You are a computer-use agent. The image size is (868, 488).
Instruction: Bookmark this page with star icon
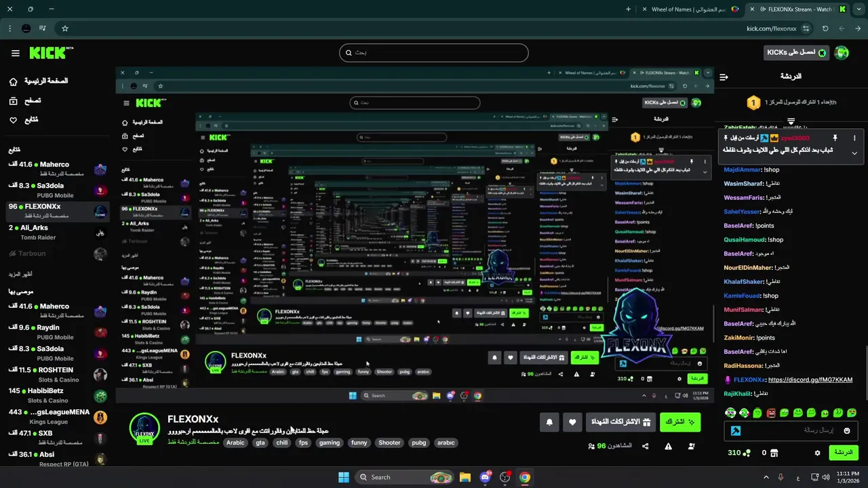click(x=65, y=28)
